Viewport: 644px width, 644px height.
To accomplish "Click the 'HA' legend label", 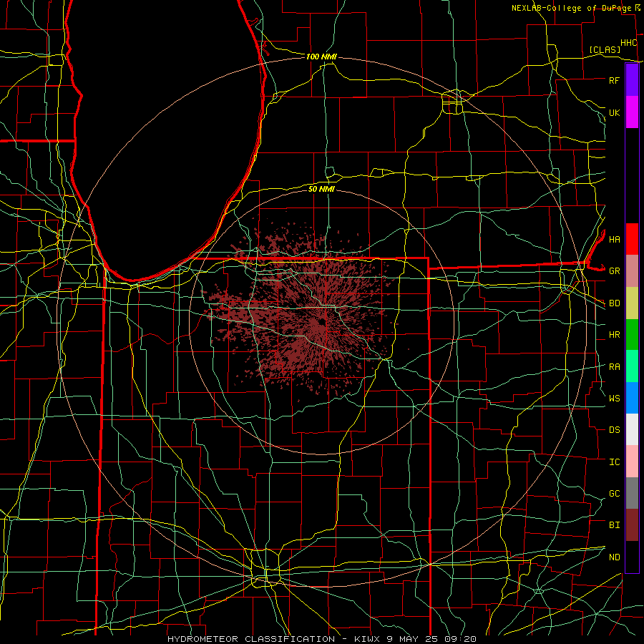I will point(614,239).
